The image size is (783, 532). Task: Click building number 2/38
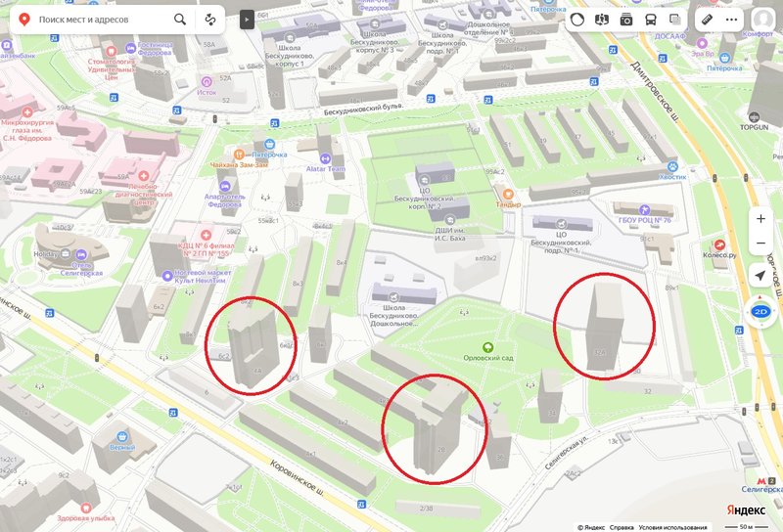pos(426,509)
